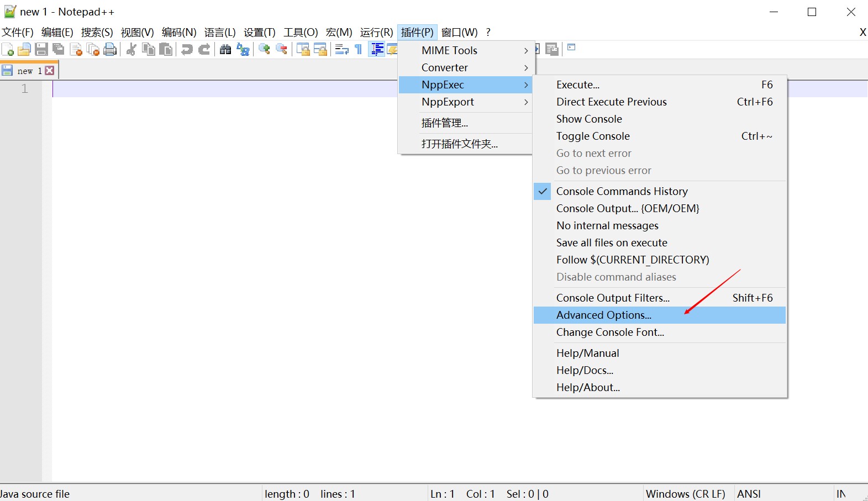The height and width of the screenshot is (501, 868).
Task: Open the ? help menu
Action: pyautogui.click(x=488, y=32)
